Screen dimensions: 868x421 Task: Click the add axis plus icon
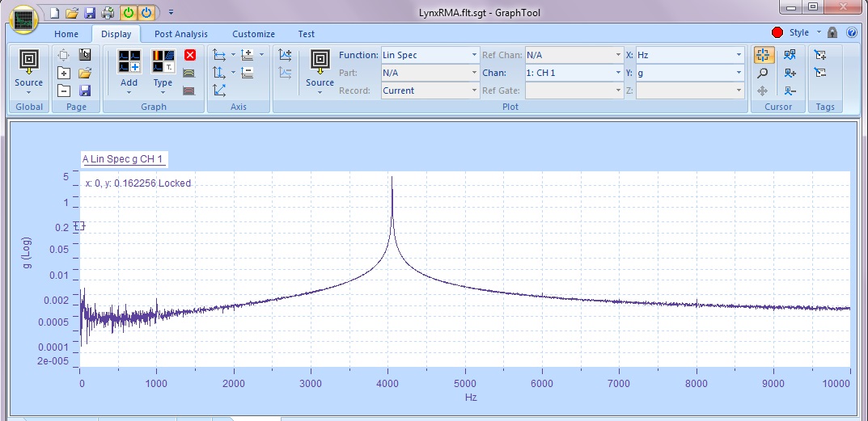(247, 55)
